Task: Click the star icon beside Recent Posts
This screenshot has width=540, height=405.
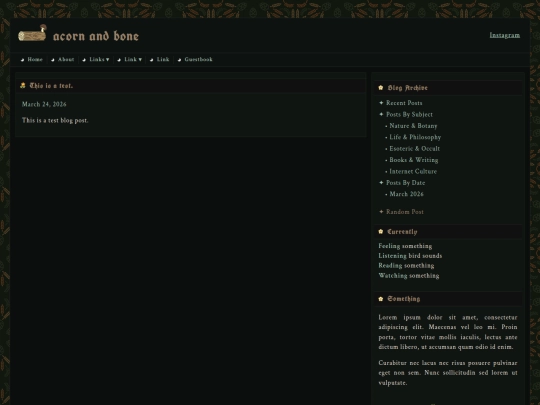Action: 381,103
